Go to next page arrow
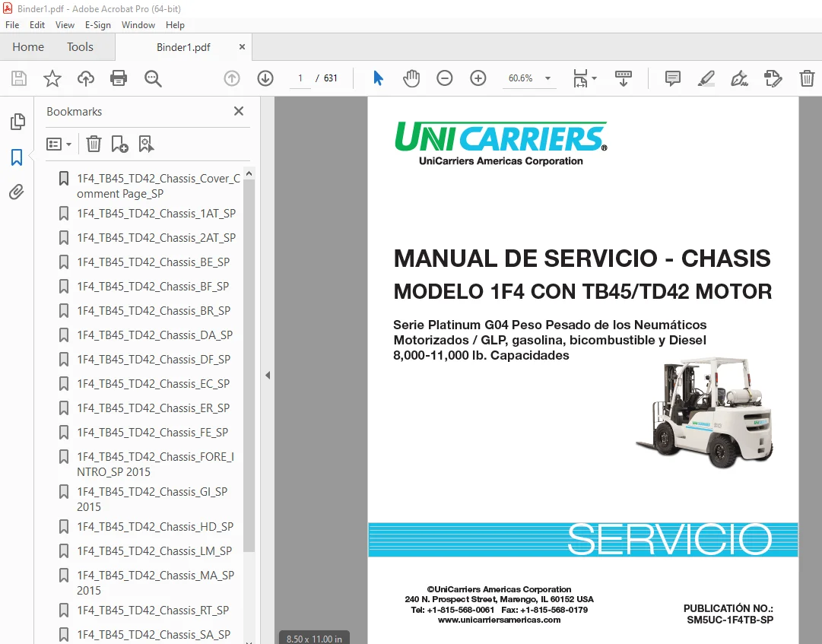 265,78
